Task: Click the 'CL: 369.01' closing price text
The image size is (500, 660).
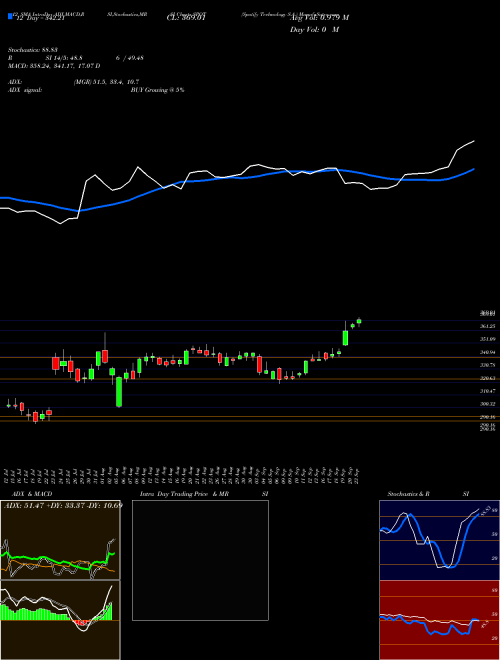Action: (186, 19)
